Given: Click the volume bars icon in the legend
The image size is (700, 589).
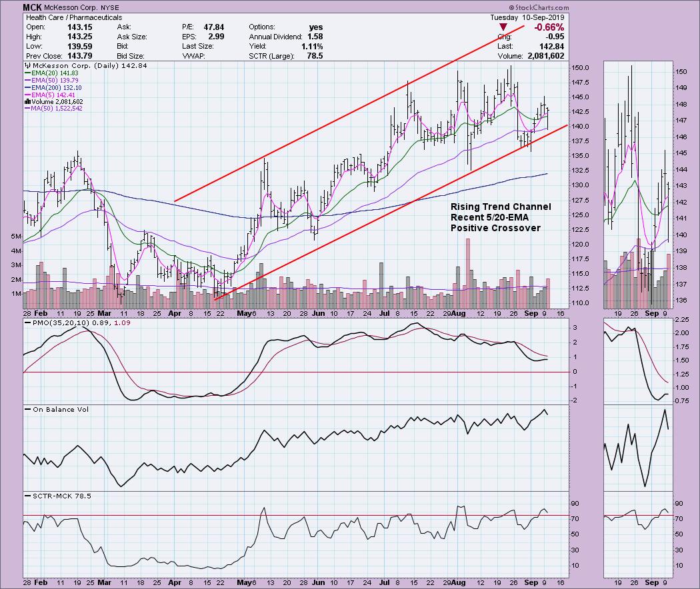Looking at the screenshot, I should 27,102.
